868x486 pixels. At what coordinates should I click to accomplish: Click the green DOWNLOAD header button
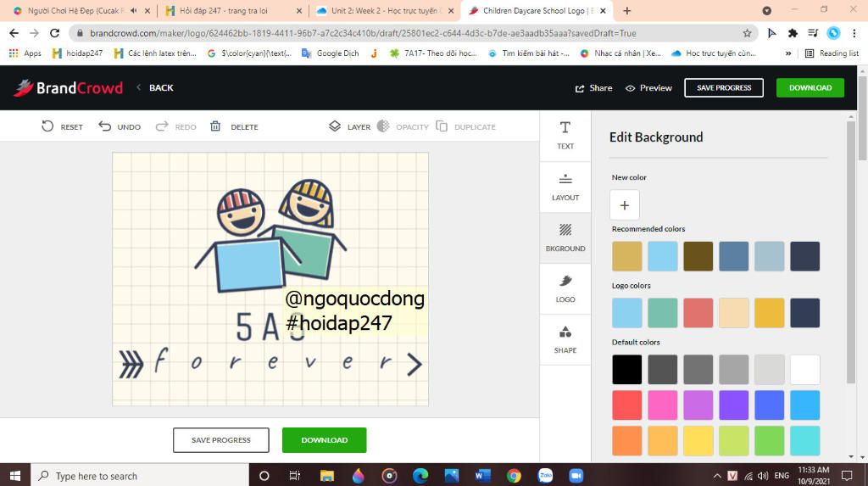click(x=810, y=87)
